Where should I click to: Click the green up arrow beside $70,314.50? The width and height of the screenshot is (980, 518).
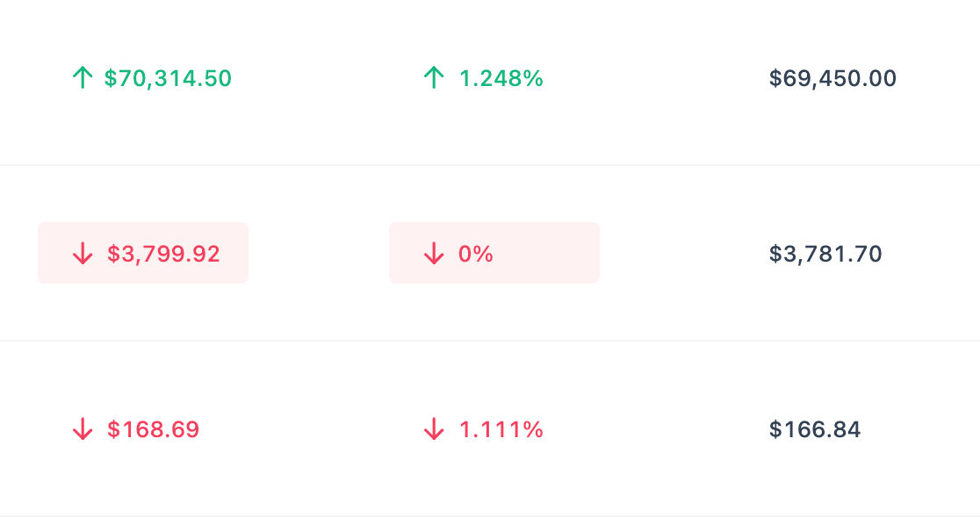pyautogui.click(x=83, y=78)
